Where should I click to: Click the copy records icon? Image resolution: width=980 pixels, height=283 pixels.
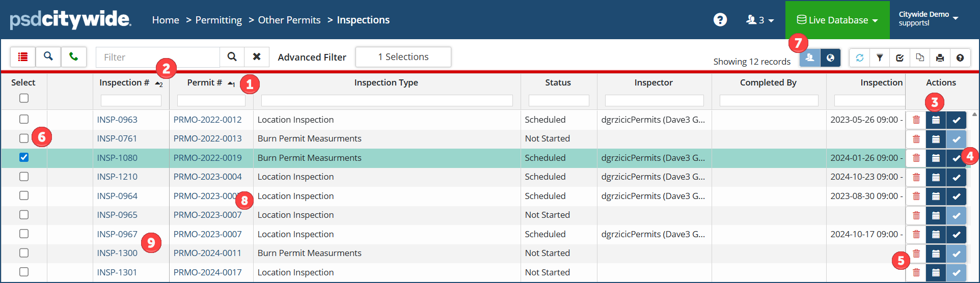(x=920, y=58)
